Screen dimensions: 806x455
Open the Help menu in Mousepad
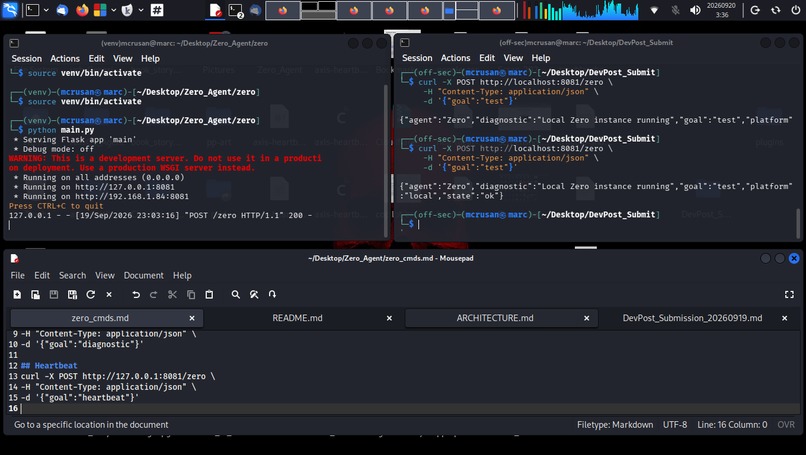(182, 275)
